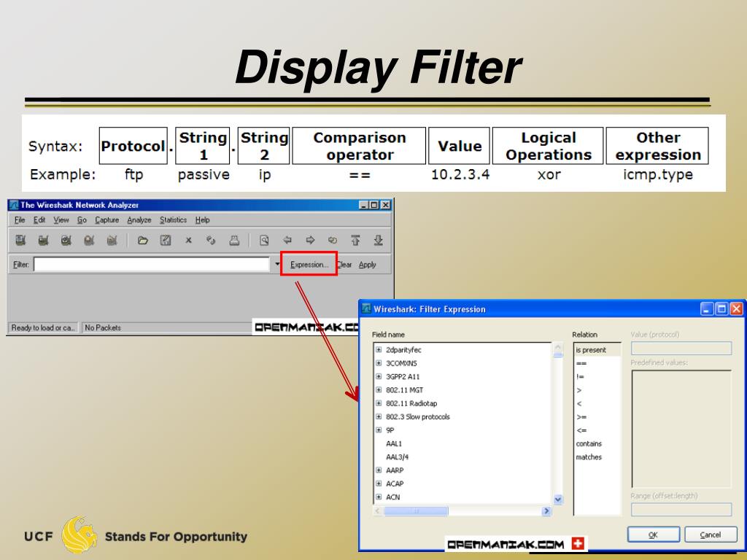Viewport: 747px width, 560px height.
Task: Click 'Ready to load or ca..' status text
Action: [43, 327]
